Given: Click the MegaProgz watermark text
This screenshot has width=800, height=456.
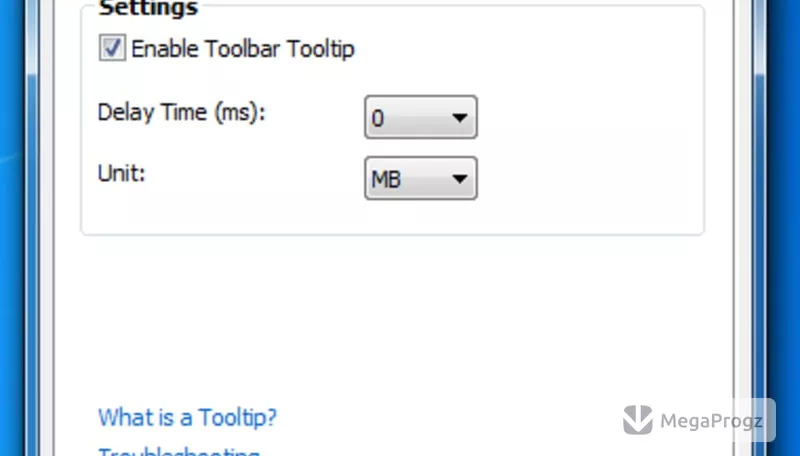Looking at the screenshot, I should [711, 421].
